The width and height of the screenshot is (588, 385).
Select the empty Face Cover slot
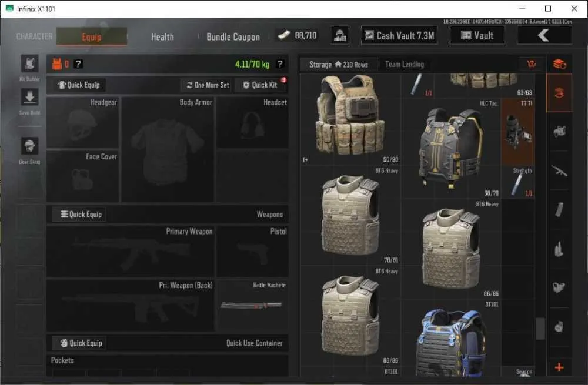(x=83, y=176)
